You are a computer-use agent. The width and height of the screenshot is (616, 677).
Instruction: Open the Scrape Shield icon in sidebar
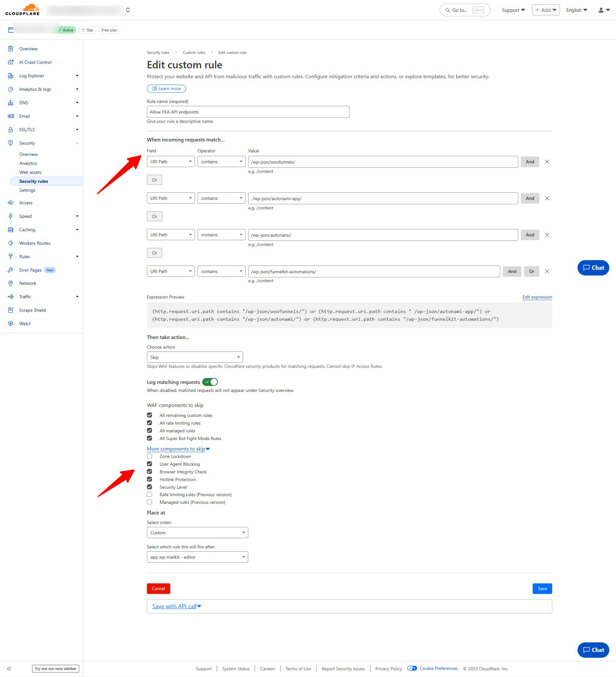10,310
